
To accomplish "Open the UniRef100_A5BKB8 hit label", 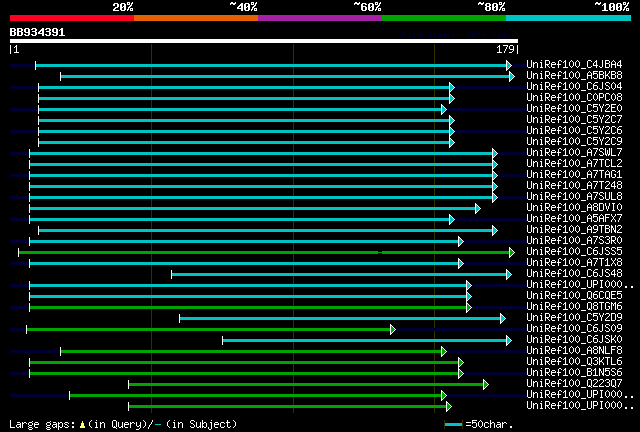I will tap(574, 76).
